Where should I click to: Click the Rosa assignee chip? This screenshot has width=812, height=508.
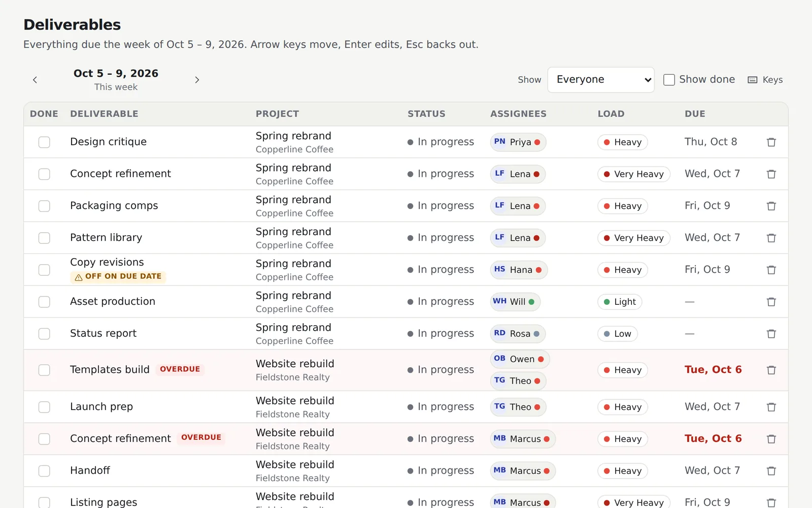click(518, 334)
